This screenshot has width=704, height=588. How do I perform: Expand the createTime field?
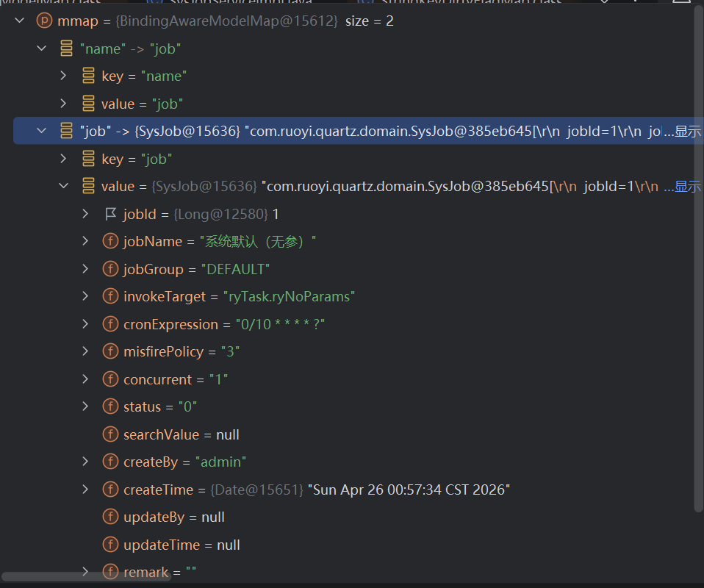pos(85,490)
